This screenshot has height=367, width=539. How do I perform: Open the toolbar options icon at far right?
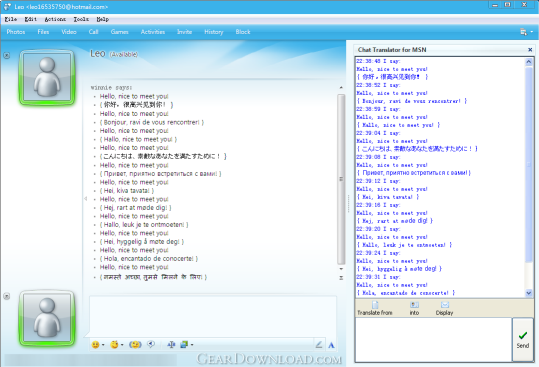coord(524,32)
